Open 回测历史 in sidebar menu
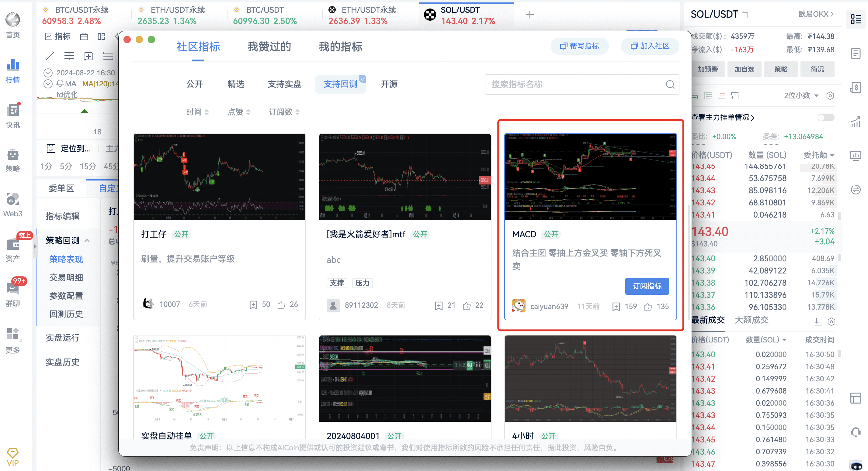This screenshot has height=471, width=868. pos(66,314)
